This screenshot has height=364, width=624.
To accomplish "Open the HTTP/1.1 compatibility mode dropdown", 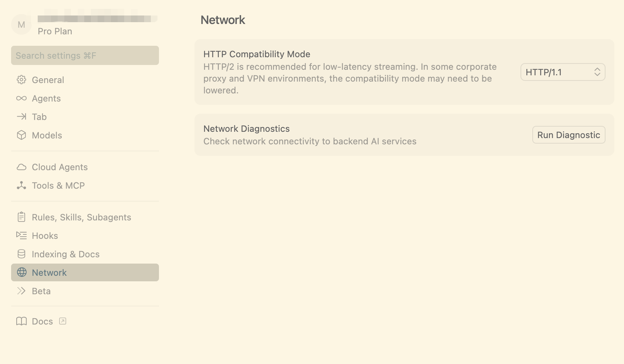I will click(x=562, y=72).
